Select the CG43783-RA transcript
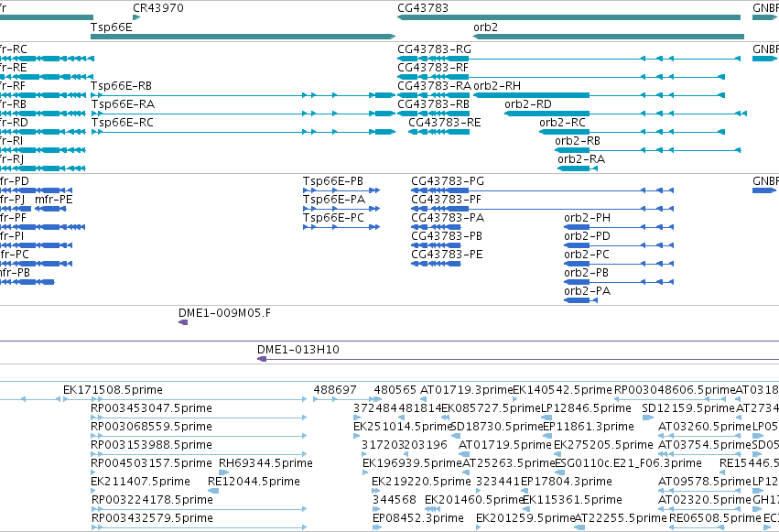Viewport: 779px width, 532px height. [433, 95]
